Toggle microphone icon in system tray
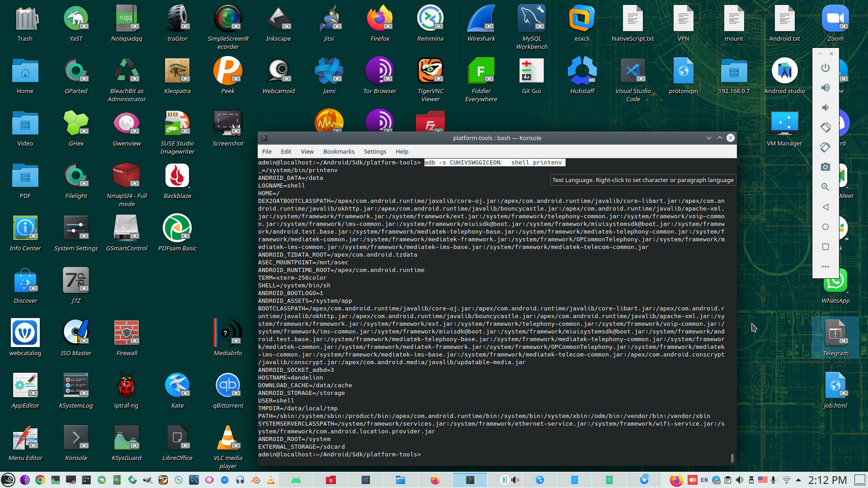Screen dimensions: 868x488 coord(774,480)
